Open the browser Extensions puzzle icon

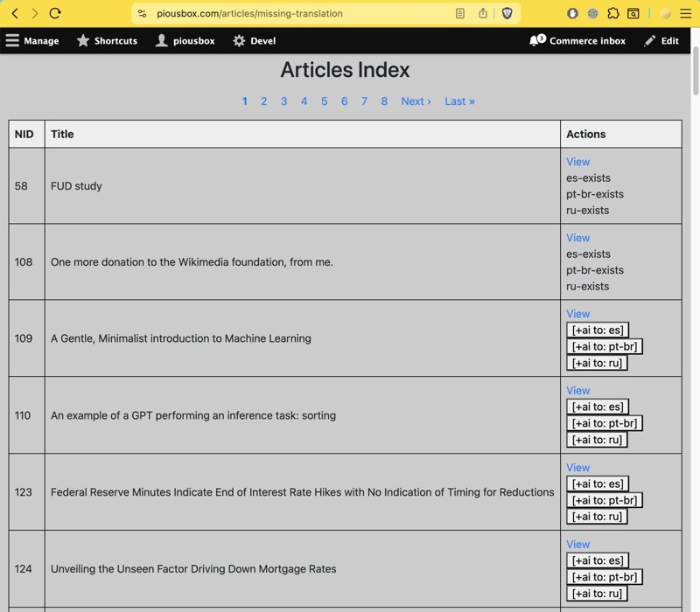[614, 13]
